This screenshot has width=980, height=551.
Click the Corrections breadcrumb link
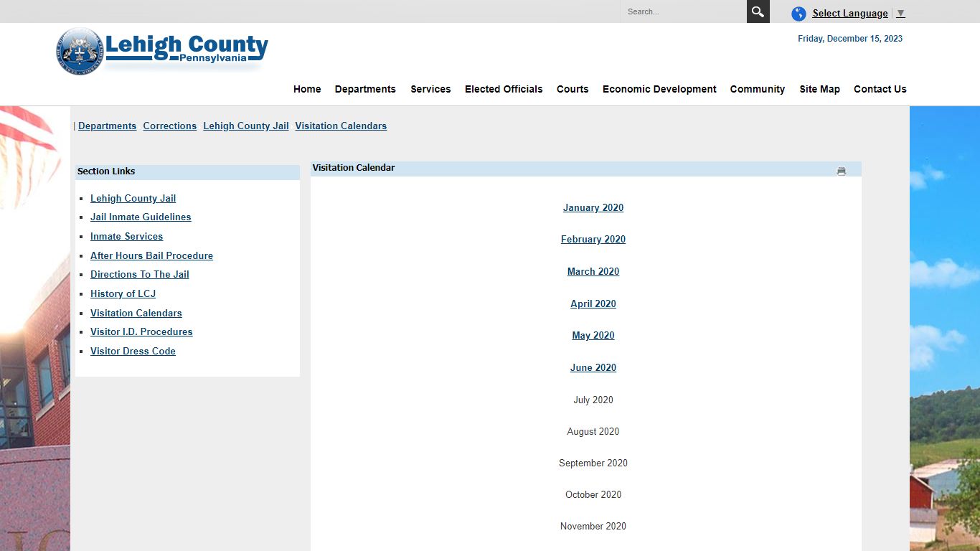pos(169,126)
